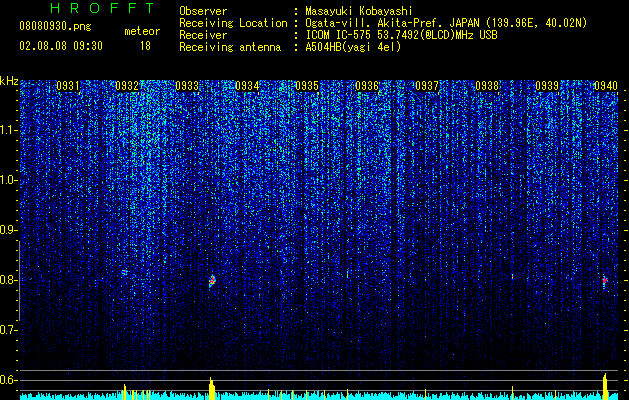Click the 0933 time marker
Image resolution: width=629 pixels, height=400 pixels.
click(x=187, y=86)
